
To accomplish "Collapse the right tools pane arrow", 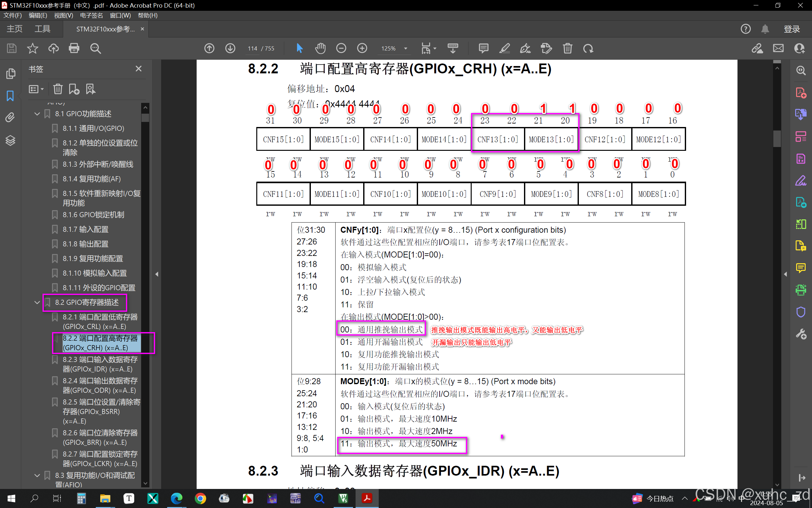I will 785,274.
